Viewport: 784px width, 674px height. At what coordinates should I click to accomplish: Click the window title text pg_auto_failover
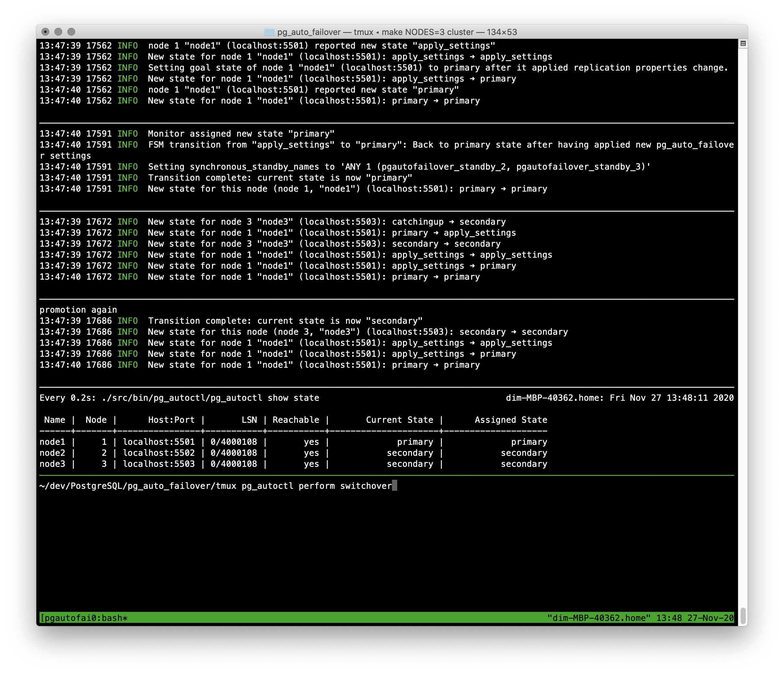pos(309,32)
